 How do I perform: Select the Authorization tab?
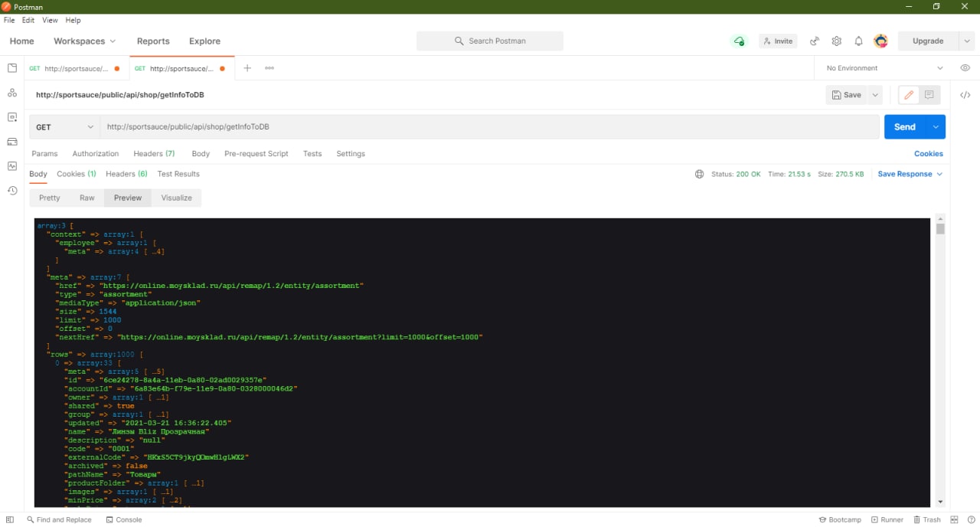96,154
